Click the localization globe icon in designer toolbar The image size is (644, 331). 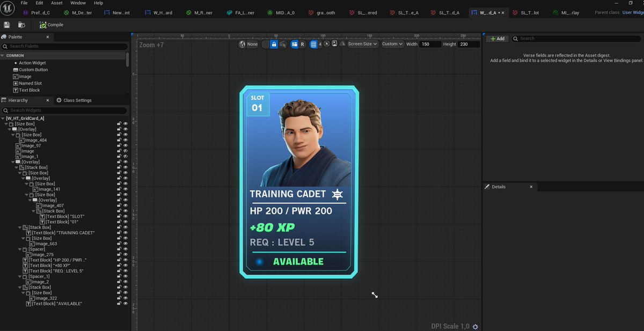pos(243,44)
